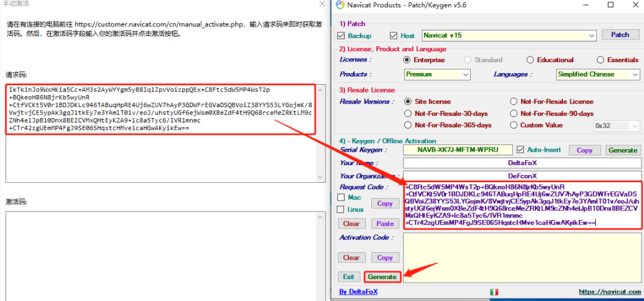Image resolution: width=644 pixels, height=301 pixels.
Task: Toggle the Auto-Insert checkbox
Action: pyautogui.click(x=520, y=150)
